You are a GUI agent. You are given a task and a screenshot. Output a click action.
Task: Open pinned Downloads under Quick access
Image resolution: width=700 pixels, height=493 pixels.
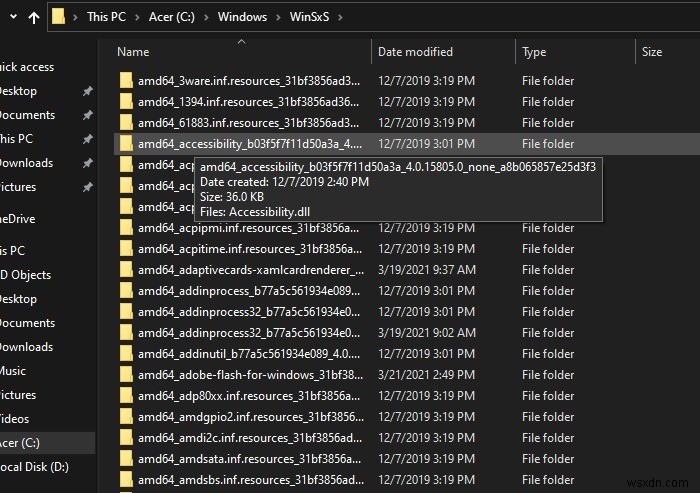pyautogui.click(x=26, y=163)
